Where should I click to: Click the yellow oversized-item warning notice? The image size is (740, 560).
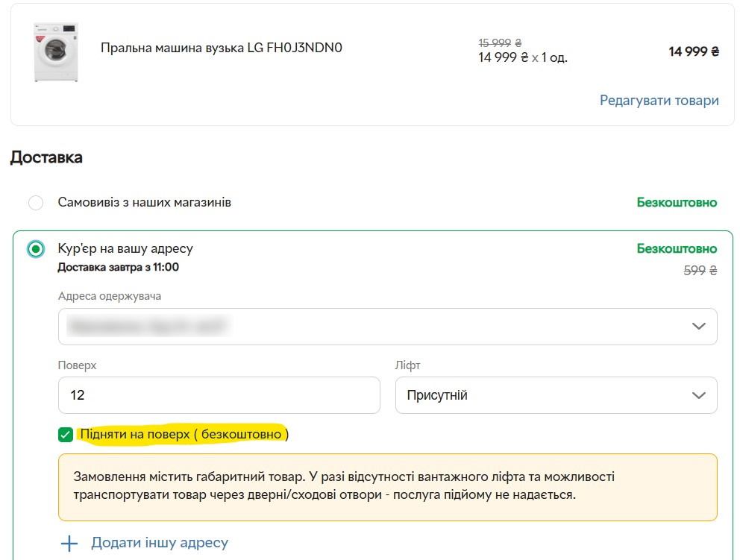click(x=388, y=485)
